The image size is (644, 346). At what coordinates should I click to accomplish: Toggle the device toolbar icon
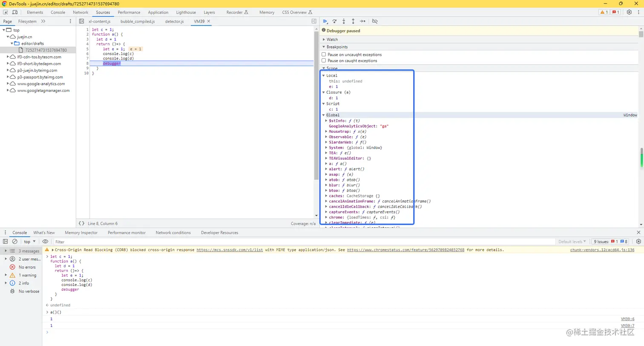pos(15,12)
